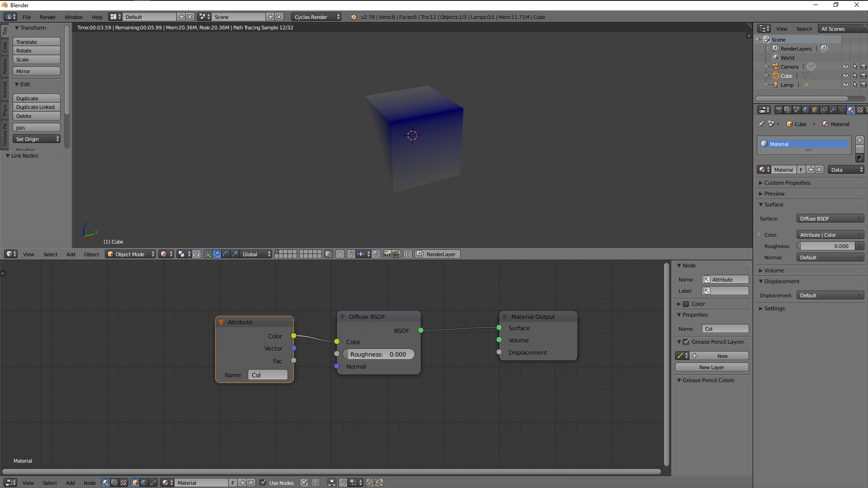Viewport: 868px width, 488px height.
Task: Open the Object menu in 3D view header
Action: point(91,254)
